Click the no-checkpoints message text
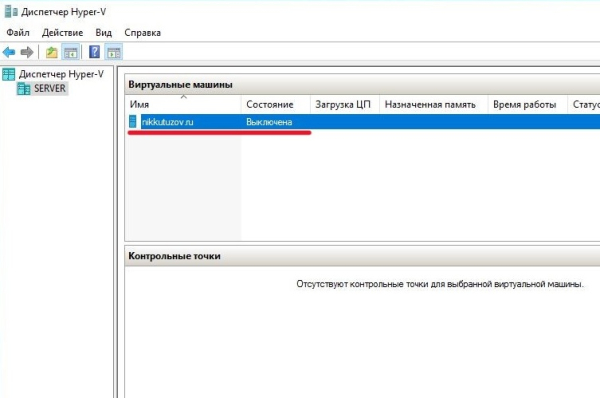Screen dimensions: 600x398 click(440, 284)
